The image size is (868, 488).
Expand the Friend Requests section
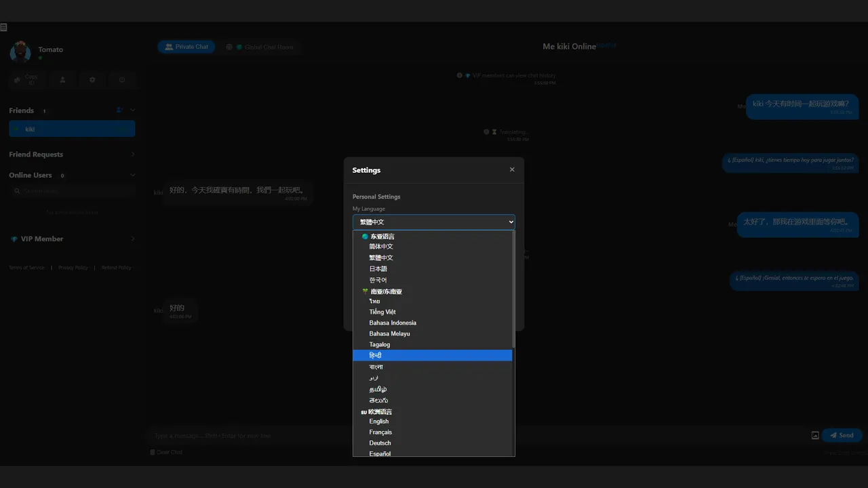tap(72, 155)
